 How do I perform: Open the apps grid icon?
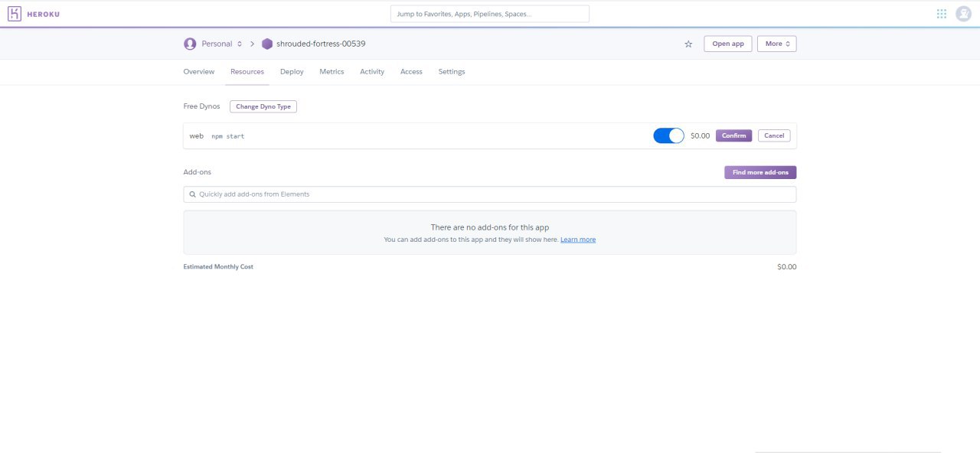[x=942, y=13]
